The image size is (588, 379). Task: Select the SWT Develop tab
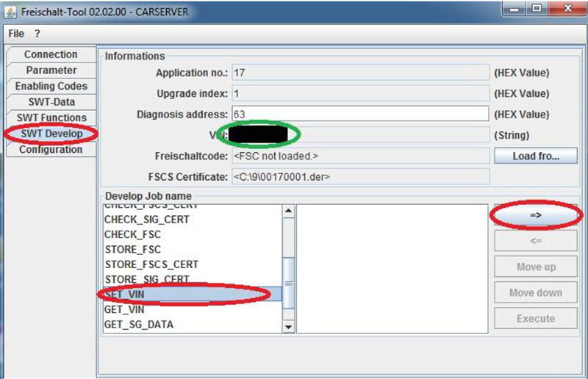click(x=51, y=134)
